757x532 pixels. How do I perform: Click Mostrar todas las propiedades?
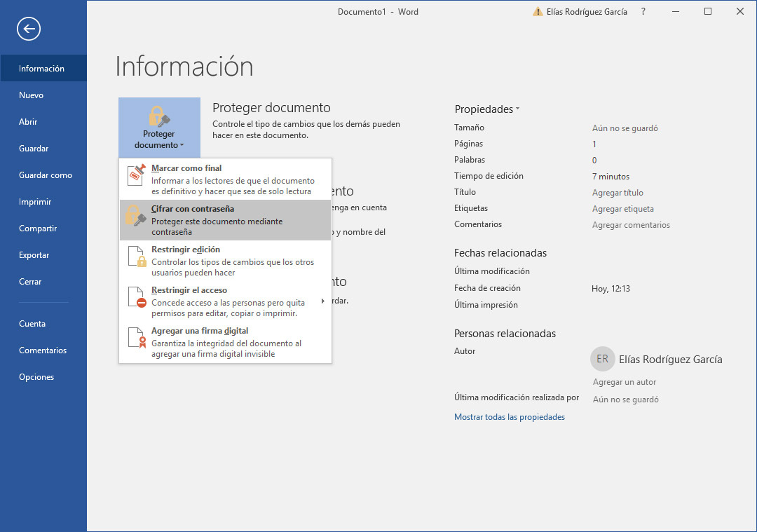click(509, 416)
